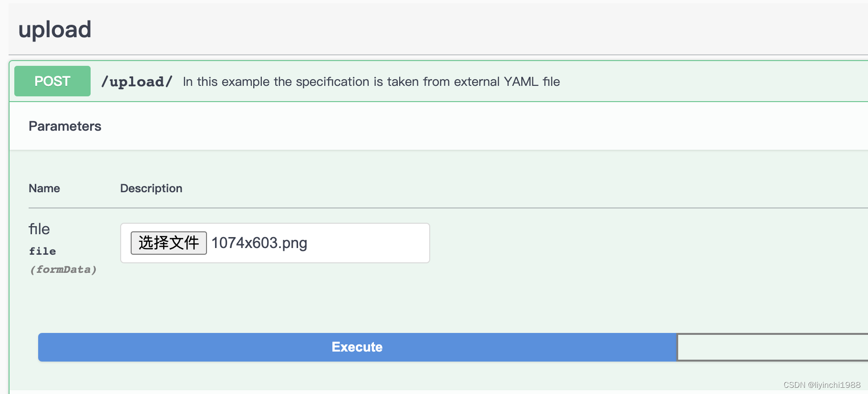This screenshot has width=868, height=394.
Task: Click the 1074x603.png selected filename
Action: coord(259,243)
